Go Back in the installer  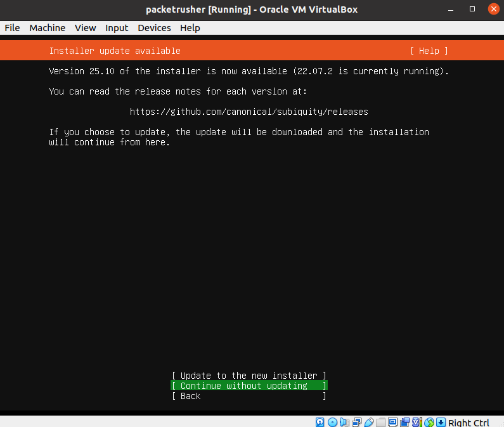pos(249,396)
